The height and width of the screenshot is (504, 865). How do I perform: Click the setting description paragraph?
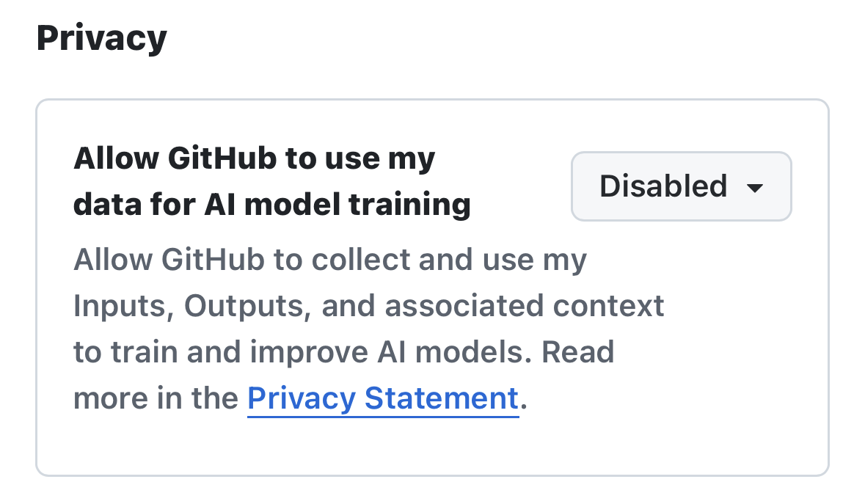click(x=367, y=328)
